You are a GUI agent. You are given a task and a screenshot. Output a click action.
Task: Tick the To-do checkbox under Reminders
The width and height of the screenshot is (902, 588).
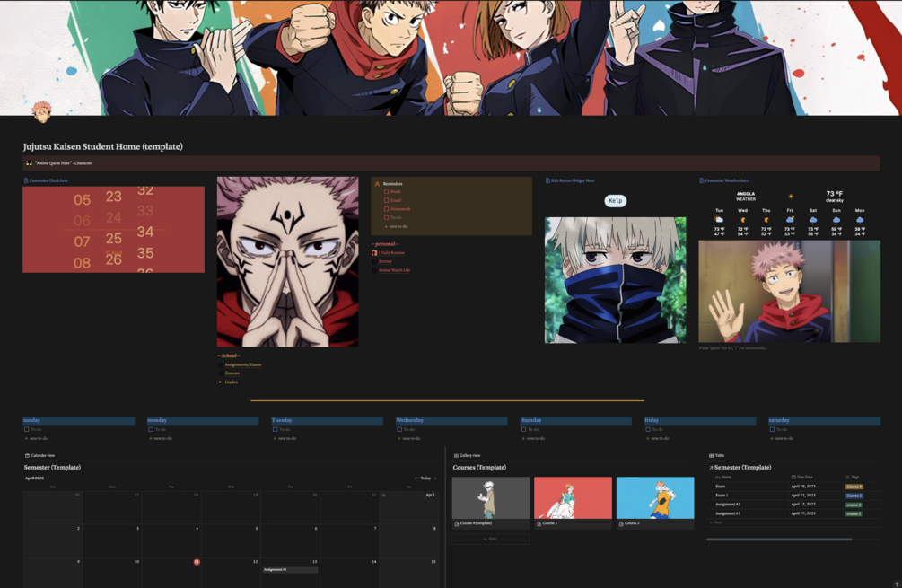[387, 217]
